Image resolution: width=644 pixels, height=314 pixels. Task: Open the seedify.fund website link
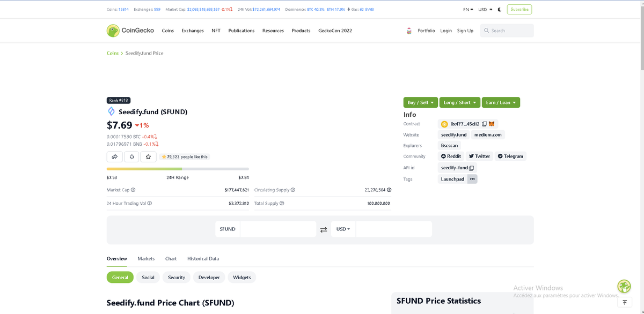pos(454,135)
